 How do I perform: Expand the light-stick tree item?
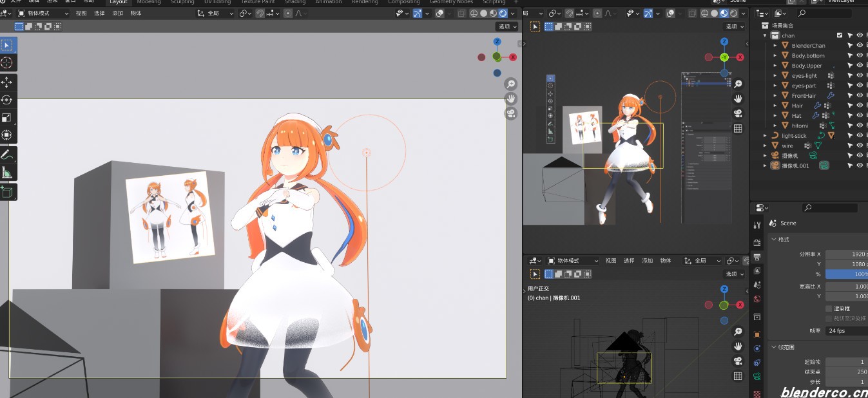point(766,135)
